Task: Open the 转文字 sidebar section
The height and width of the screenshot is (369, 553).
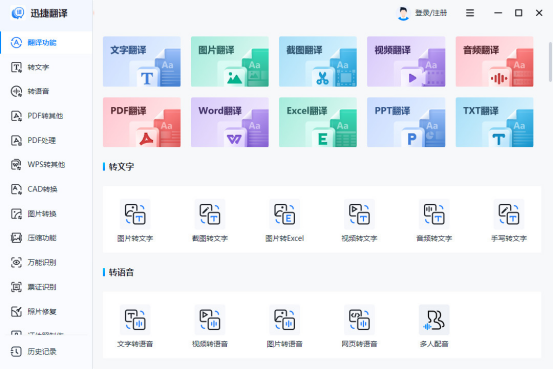Action: 46,67
